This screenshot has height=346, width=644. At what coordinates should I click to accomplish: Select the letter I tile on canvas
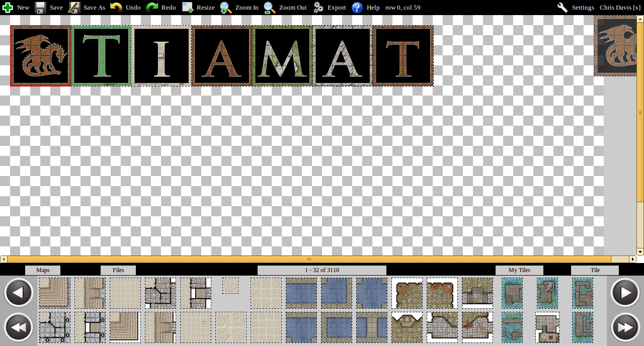162,56
